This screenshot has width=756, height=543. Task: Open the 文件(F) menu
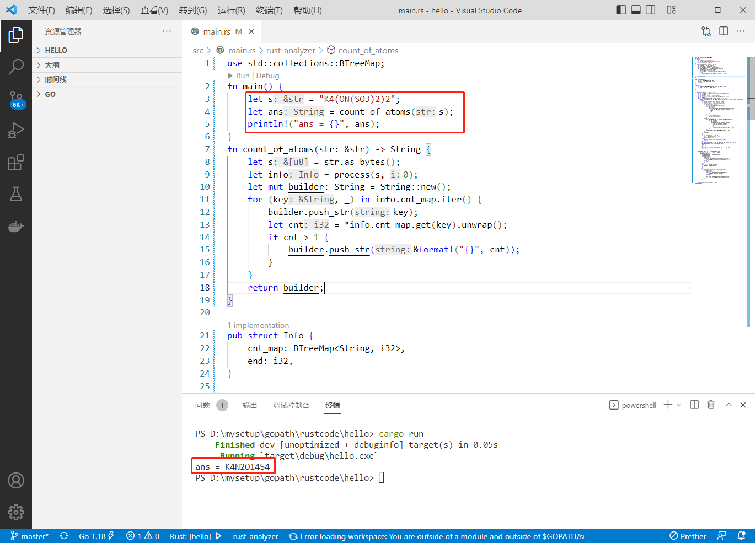click(41, 10)
